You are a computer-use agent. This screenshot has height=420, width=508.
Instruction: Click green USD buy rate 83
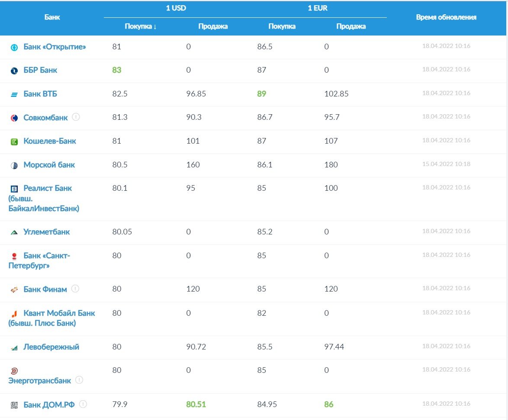pyautogui.click(x=117, y=70)
